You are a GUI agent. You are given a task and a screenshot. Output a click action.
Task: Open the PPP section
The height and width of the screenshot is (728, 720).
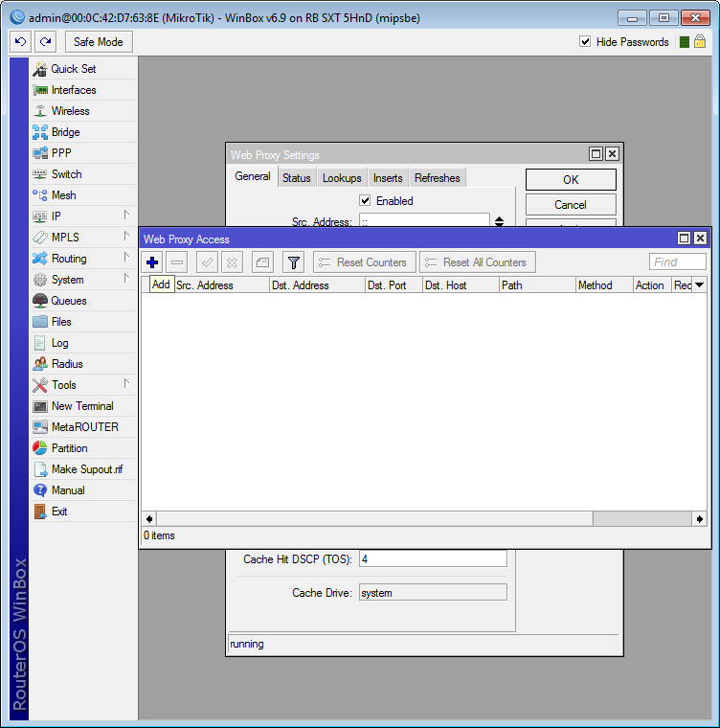(83, 153)
